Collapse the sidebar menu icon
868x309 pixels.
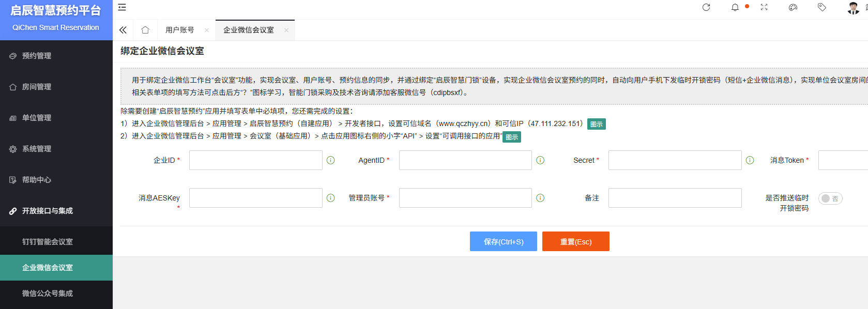pos(122,7)
